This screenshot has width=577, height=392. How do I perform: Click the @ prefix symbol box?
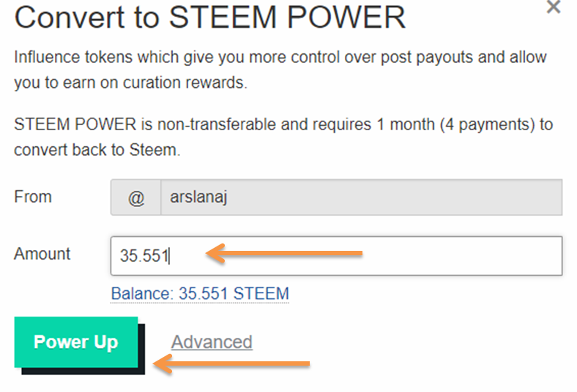(x=136, y=197)
